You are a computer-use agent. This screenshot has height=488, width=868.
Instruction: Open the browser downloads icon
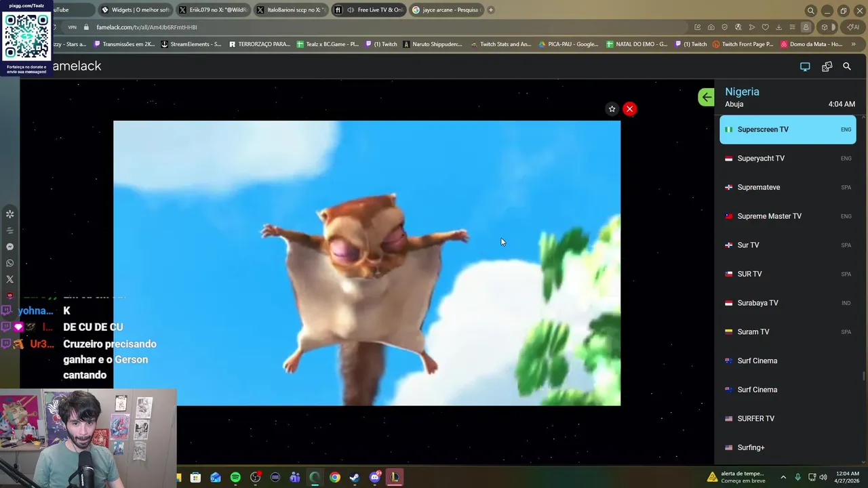778,27
